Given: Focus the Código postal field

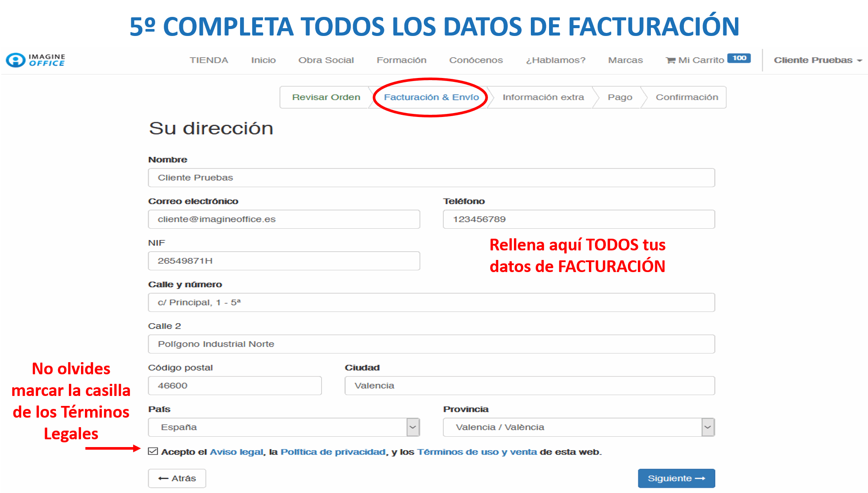Looking at the screenshot, I should [x=234, y=386].
